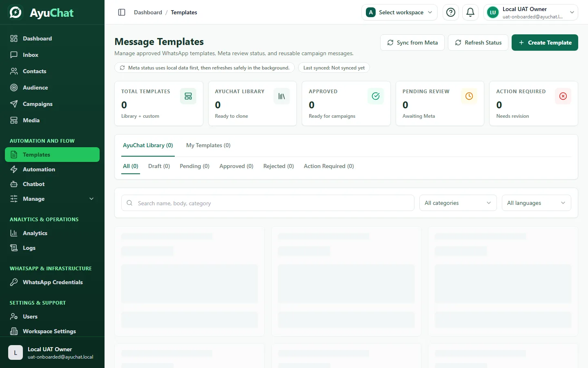Click the AyuChat Library books icon
The image size is (588, 368).
tap(282, 96)
